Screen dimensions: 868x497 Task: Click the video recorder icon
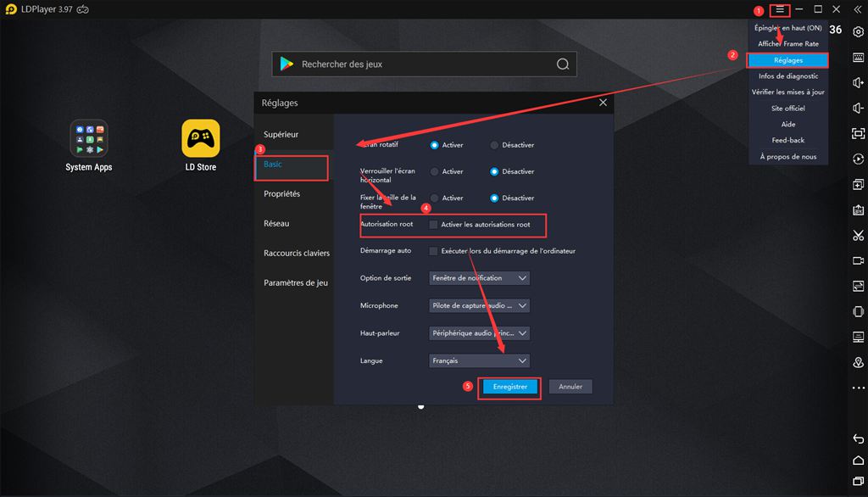point(858,261)
